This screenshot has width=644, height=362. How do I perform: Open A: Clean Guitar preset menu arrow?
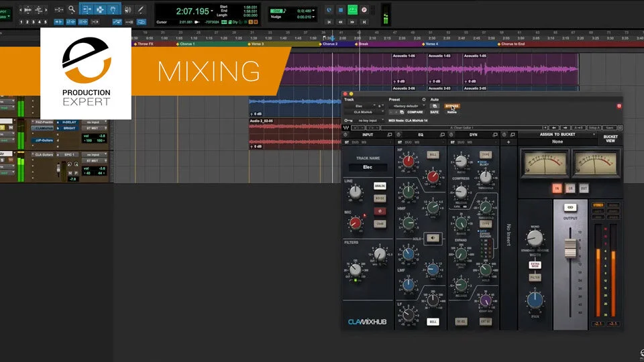(545, 127)
